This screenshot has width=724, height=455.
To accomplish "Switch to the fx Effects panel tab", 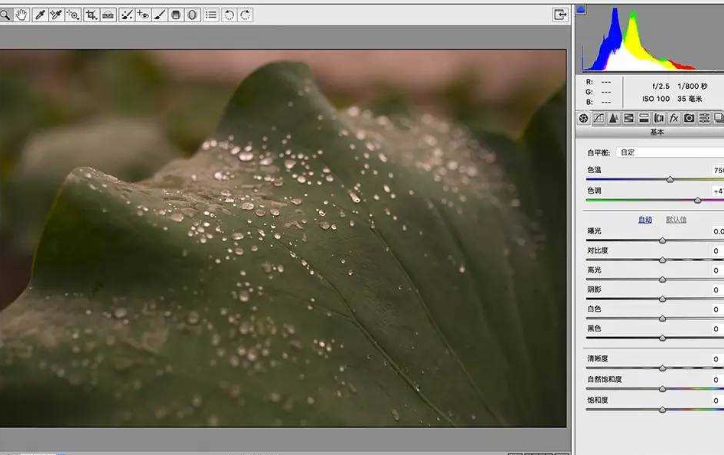I will (x=674, y=118).
